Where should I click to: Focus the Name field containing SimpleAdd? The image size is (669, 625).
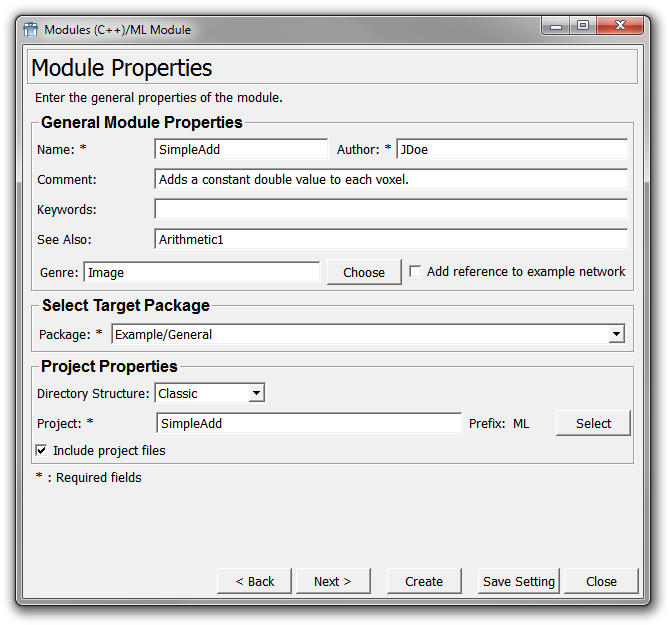pos(241,149)
